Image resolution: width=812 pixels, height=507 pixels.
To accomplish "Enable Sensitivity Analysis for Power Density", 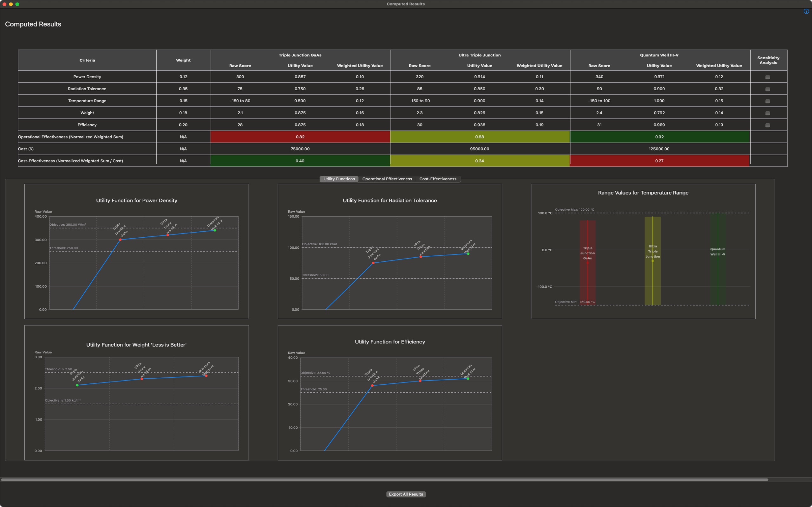I will point(768,77).
